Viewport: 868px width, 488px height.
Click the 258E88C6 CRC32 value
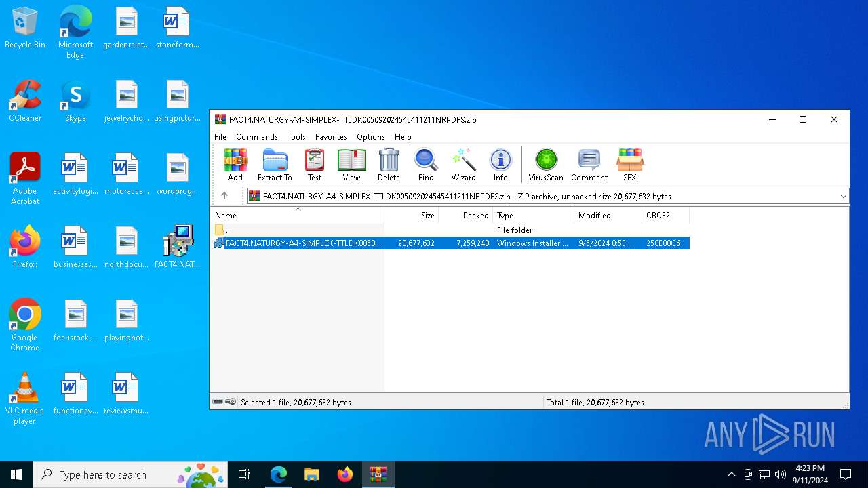663,243
